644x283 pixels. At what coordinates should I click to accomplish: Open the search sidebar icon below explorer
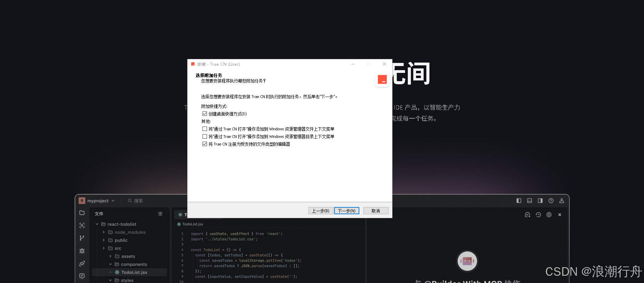[x=82, y=226]
